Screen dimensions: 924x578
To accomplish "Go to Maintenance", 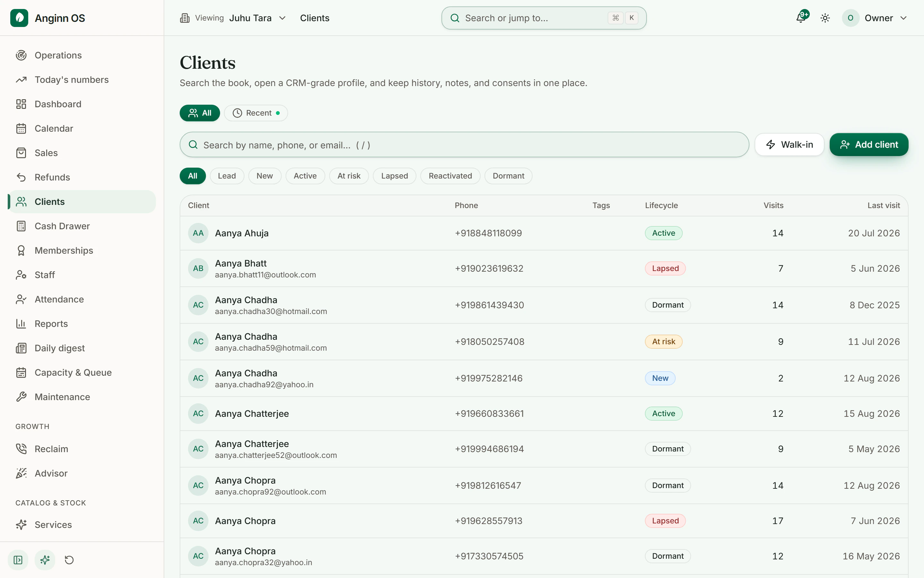I will click(x=82, y=397).
